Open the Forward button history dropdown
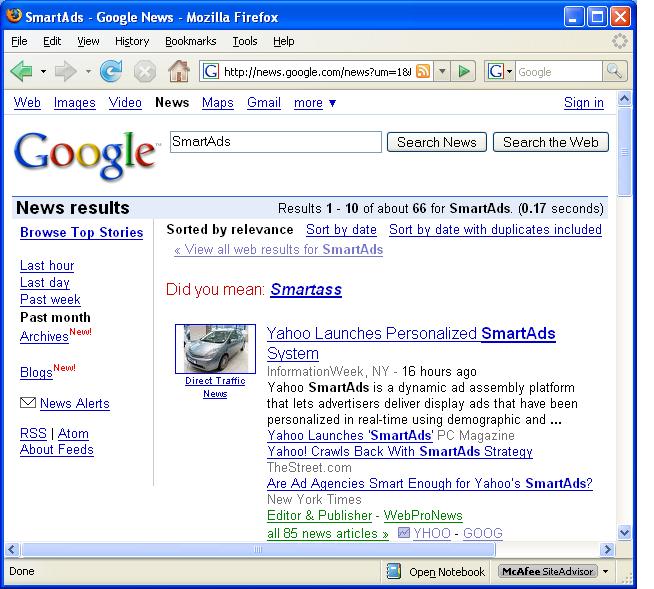 click(x=88, y=72)
